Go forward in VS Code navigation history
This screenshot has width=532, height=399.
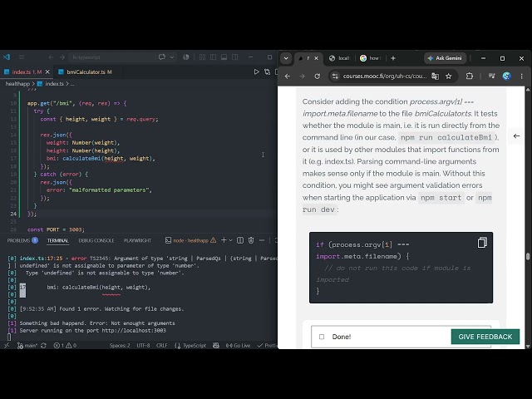click(62, 57)
